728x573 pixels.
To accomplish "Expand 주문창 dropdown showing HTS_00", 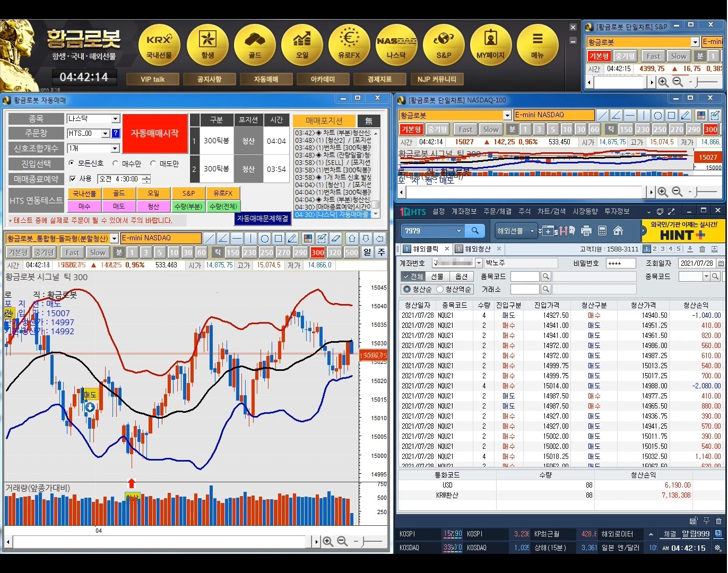I will coord(105,134).
